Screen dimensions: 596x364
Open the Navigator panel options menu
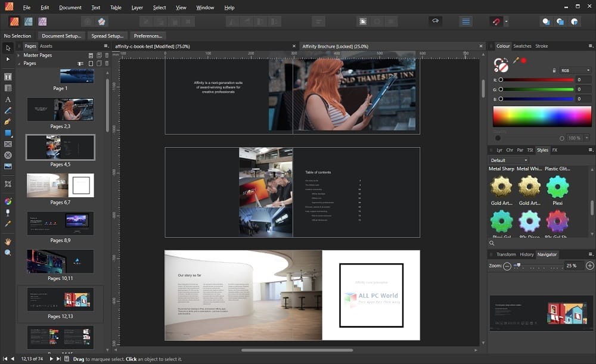pyautogui.click(x=590, y=254)
